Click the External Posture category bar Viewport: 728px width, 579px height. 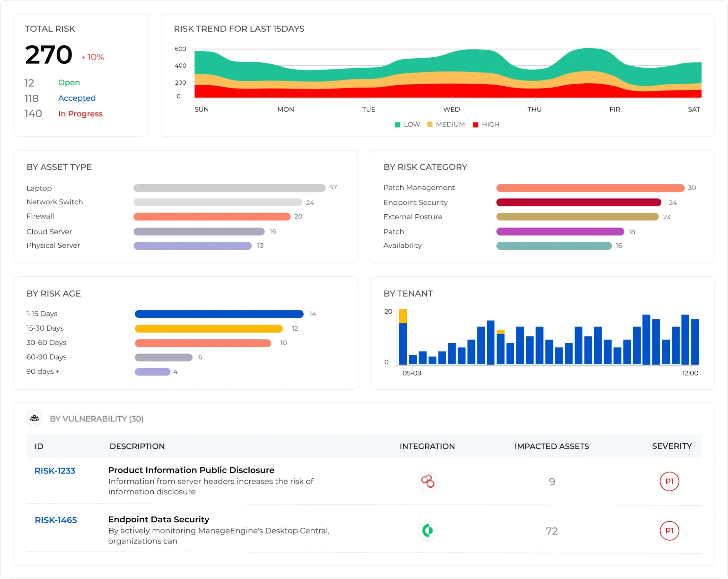point(577,216)
